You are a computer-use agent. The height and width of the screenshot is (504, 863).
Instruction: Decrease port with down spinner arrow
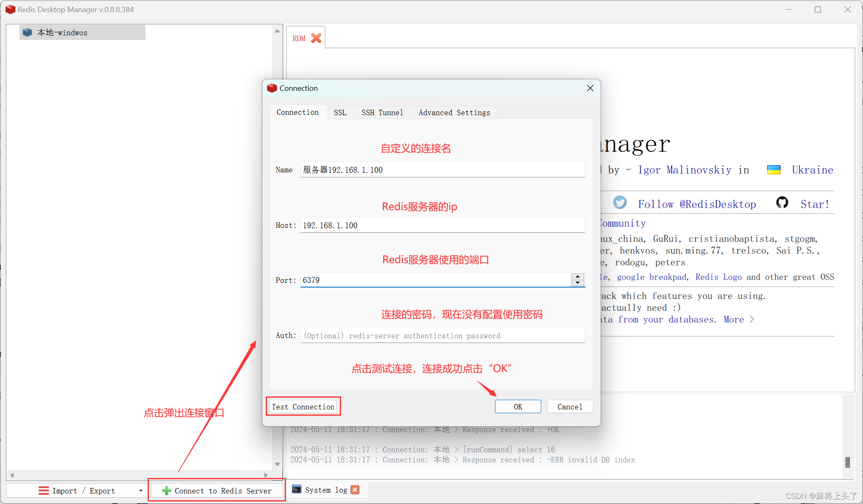point(578,283)
